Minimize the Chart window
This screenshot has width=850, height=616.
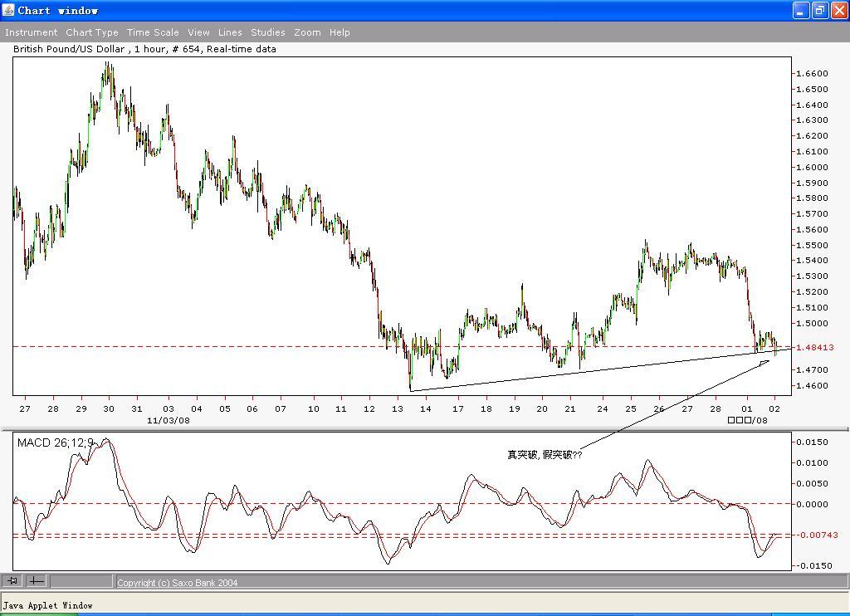(801, 10)
